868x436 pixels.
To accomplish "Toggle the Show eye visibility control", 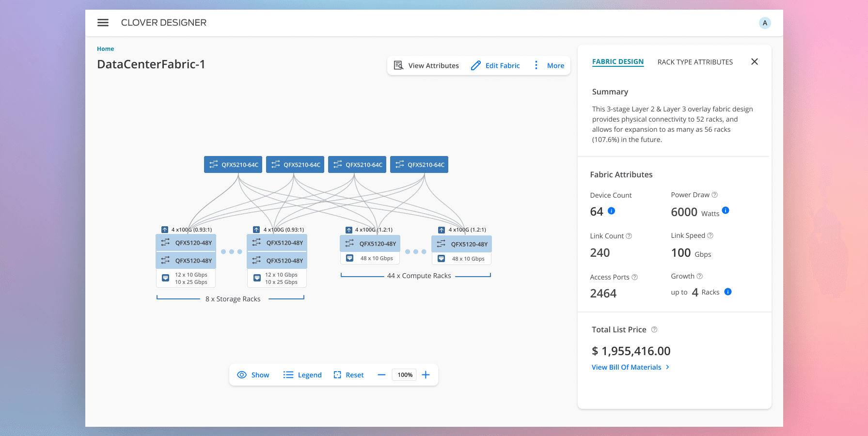I will point(253,375).
